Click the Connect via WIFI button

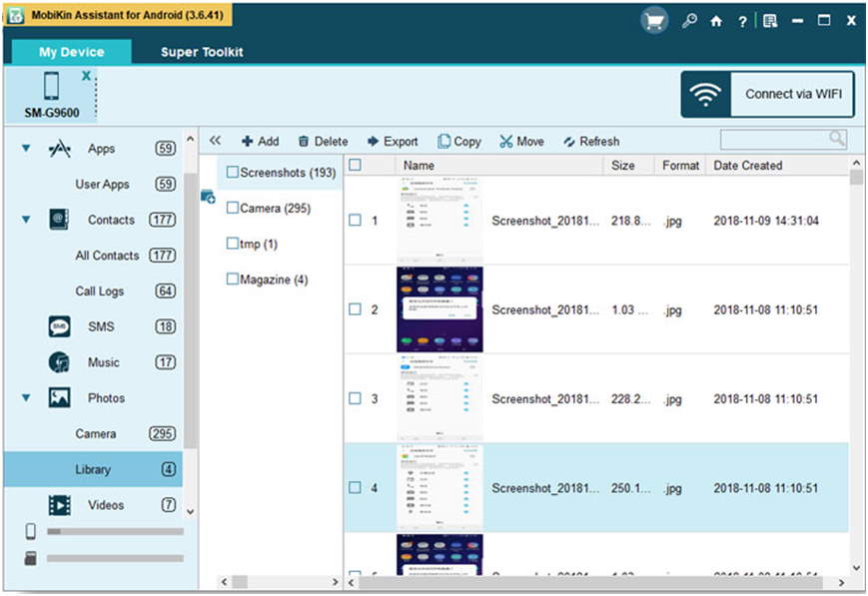pos(767,95)
